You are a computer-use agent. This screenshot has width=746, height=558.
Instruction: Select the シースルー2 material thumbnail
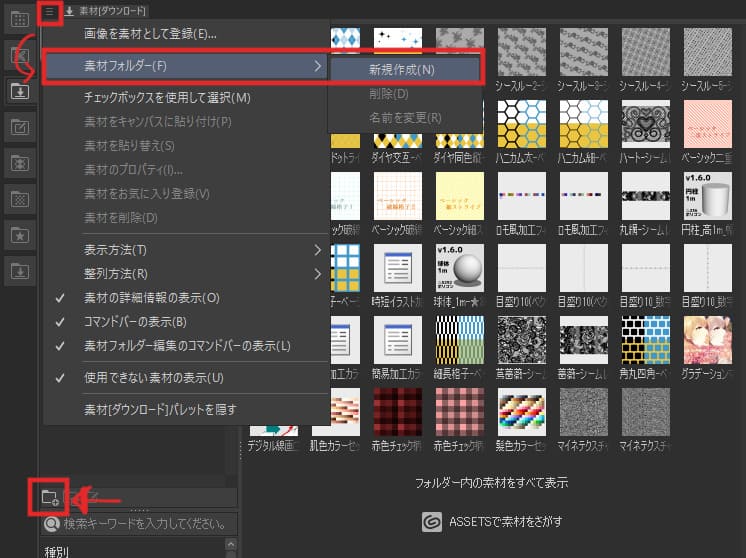[x=521, y=52]
